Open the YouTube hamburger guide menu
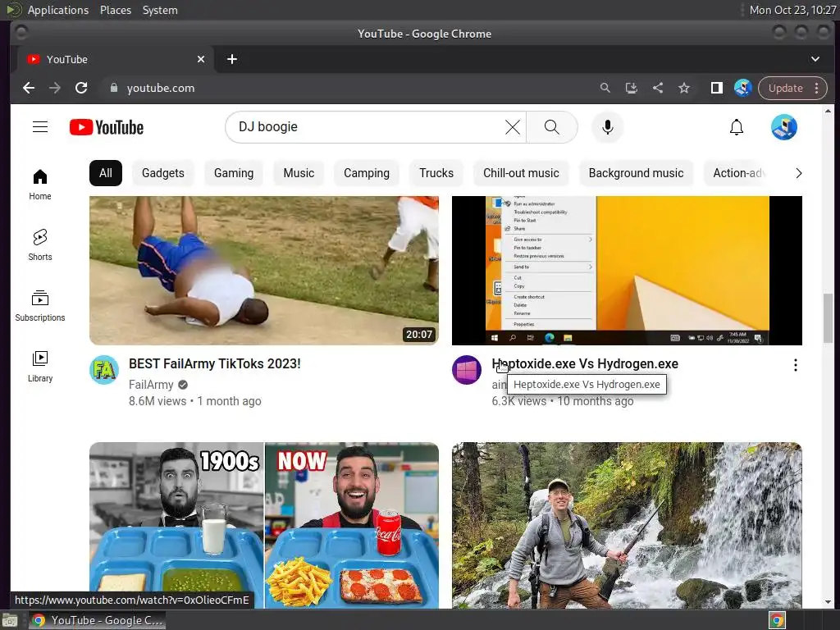The image size is (840, 630). pos(40,127)
